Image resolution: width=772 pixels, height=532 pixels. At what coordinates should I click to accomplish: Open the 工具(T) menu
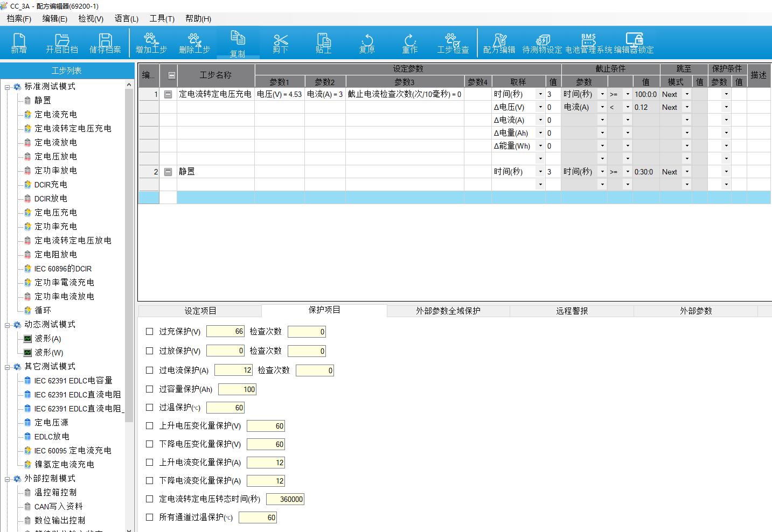pyautogui.click(x=162, y=18)
